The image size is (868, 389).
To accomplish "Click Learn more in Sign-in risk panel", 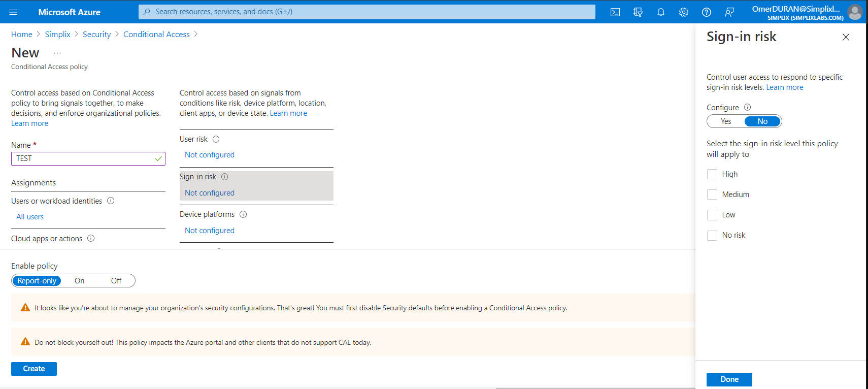I will [x=785, y=87].
